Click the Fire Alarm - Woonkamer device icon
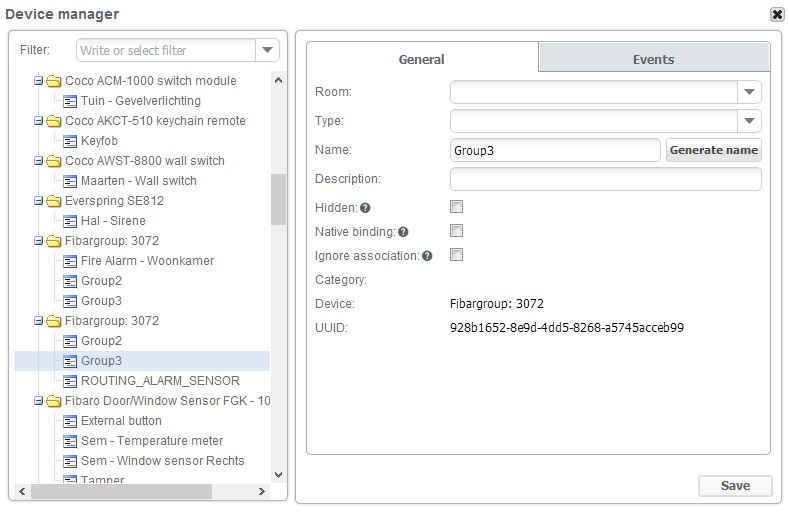 click(70, 261)
